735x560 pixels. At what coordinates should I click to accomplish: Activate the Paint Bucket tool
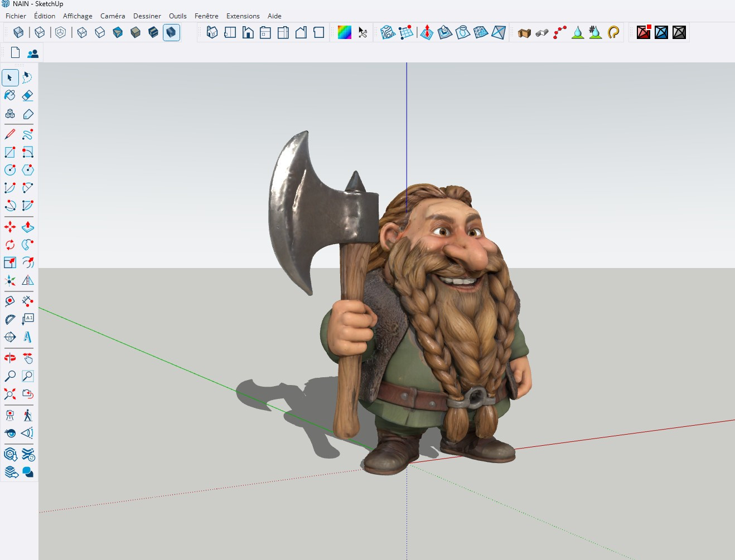pyautogui.click(x=10, y=96)
